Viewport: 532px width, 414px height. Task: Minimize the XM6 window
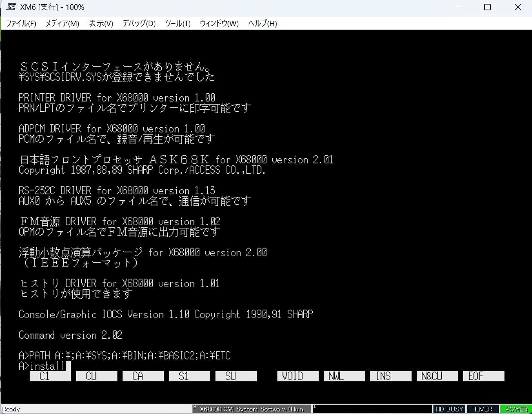coord(458,7)
